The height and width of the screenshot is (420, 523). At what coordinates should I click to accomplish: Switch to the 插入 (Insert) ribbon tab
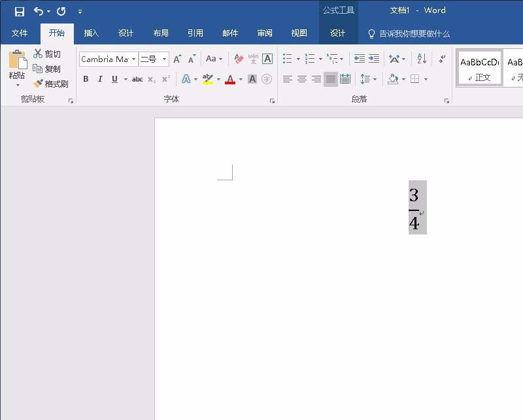point(92,33)
